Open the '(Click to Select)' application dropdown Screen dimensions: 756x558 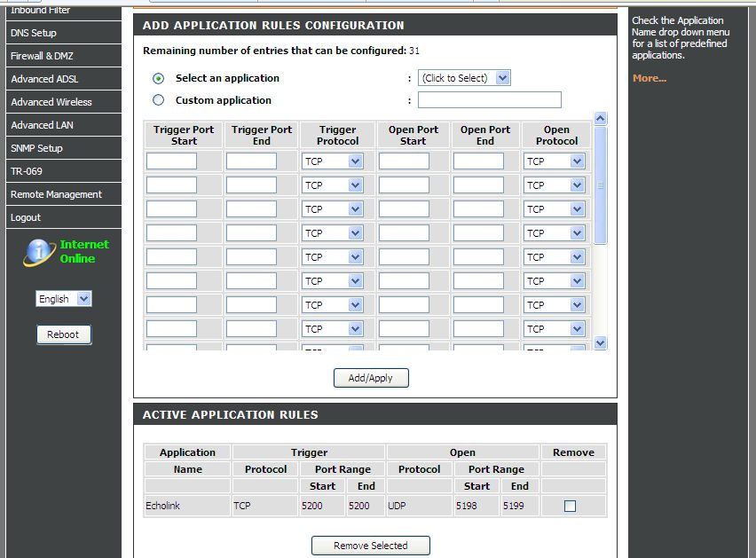coord(464,78)
